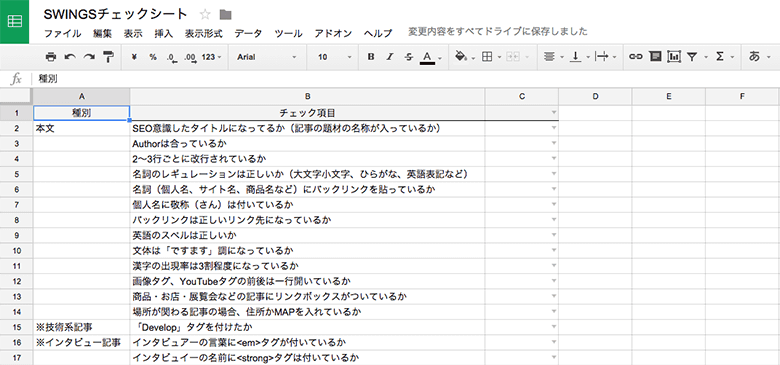Format as percent with % button
The height and width of the screenshot is (365, 780).
pyautogui.click(x=153, y=57)
